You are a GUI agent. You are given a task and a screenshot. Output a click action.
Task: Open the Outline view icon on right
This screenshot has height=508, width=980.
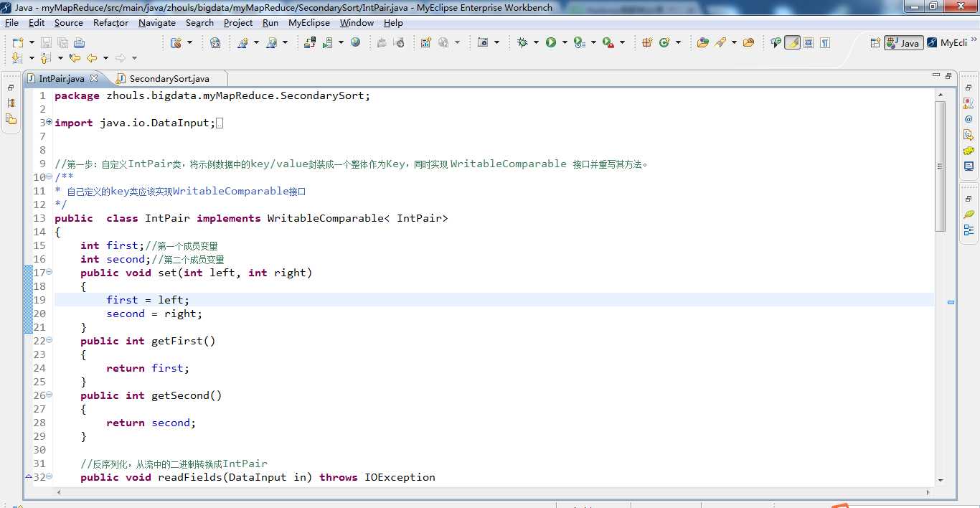(x=969, y=230)
